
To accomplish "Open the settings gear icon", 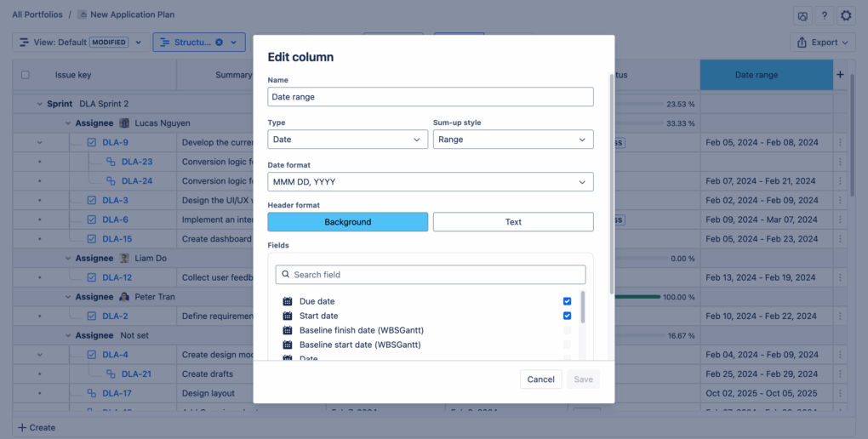I will [x=846, y=16].
